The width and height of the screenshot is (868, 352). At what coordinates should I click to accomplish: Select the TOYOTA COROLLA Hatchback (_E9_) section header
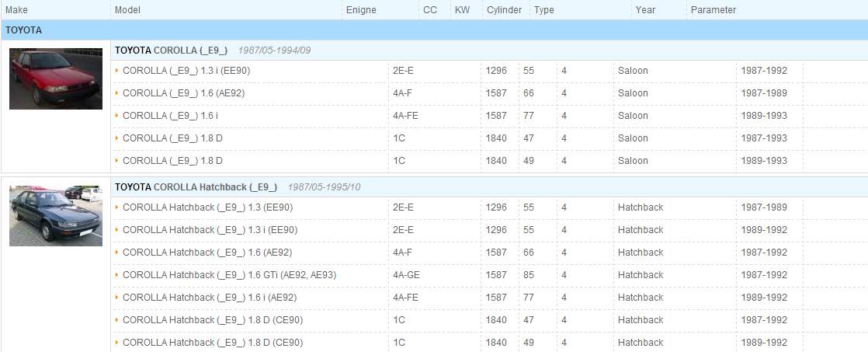pyautogui.click(x=489, y=186)
